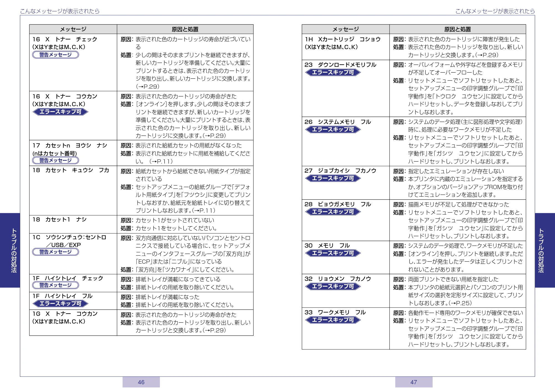The height and width of the screenshot is (392, 555).
Task: Click the message text 16 X トナー チェック
Action: (x=65, y=39)
